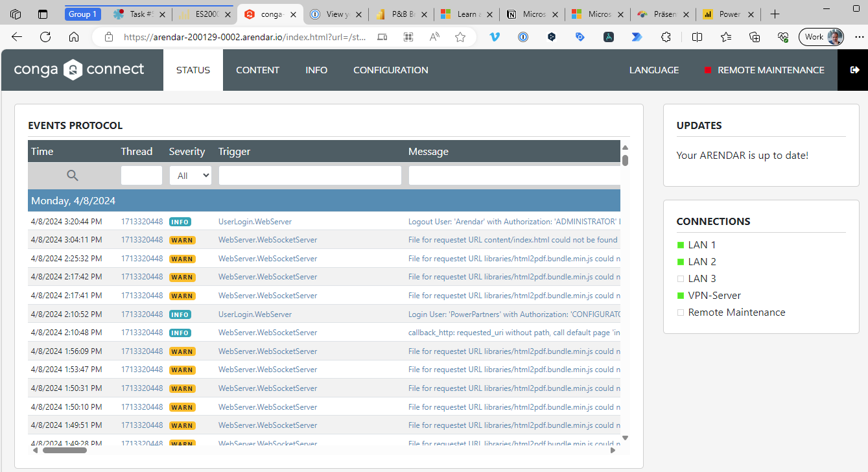Screen dimensions: 868x472
Task: Sort by Trigger column header
Action: (x=234, y=151)
